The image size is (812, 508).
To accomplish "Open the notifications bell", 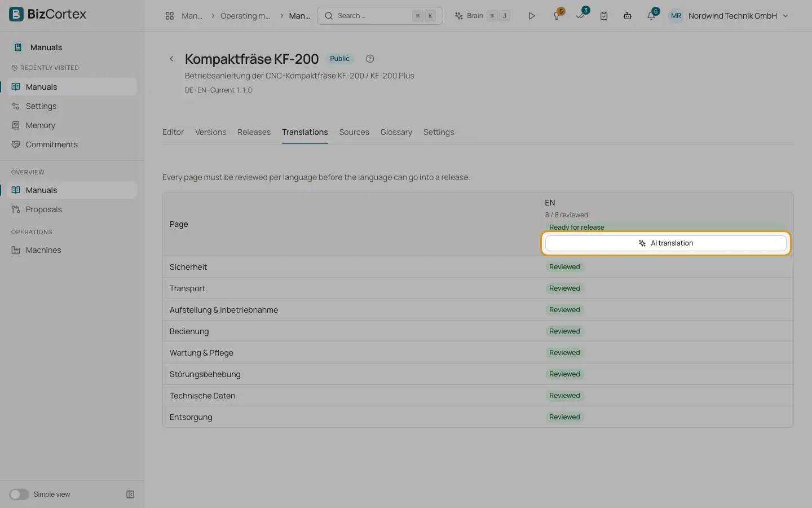I will pos(651,16).
